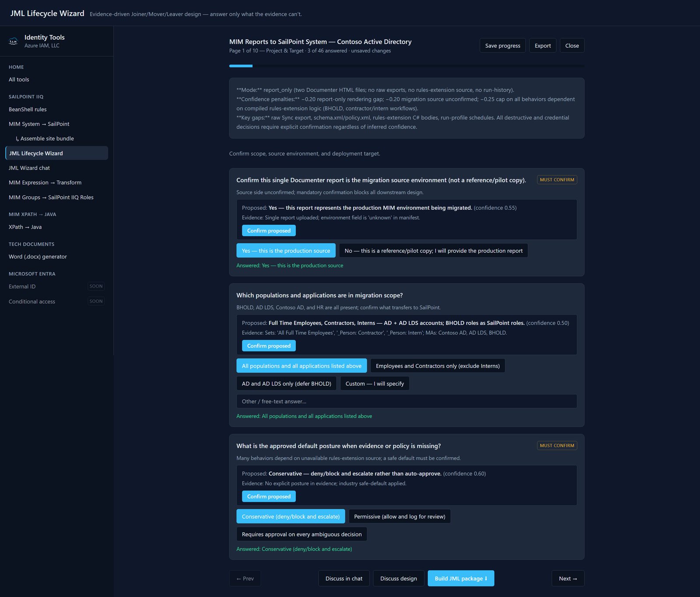Screen dimensions: 700x597
Task: Select 'Permissive (allow and log for review)'
Action: [x=399, y=517]
